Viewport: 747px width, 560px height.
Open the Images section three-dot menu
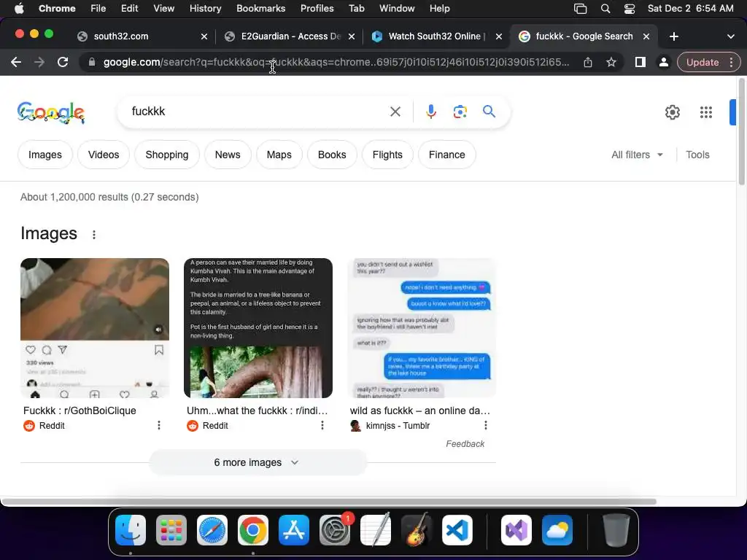coord(94,235)
